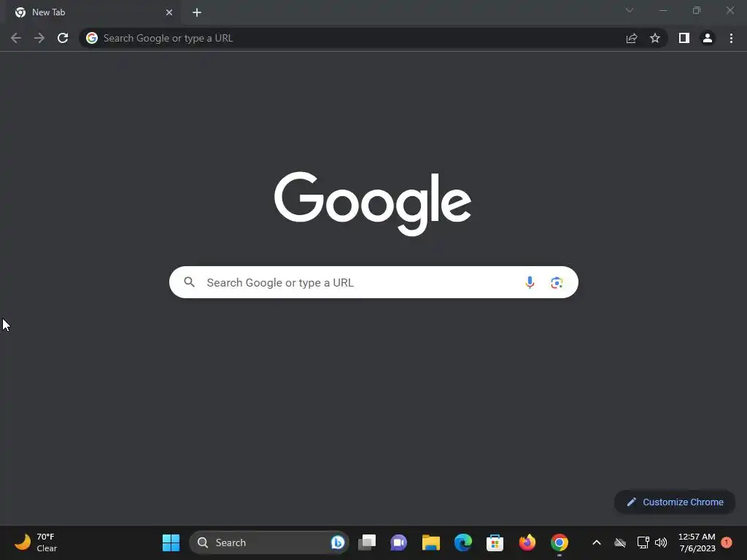Reload the current page
Screen dimensions: 747x560
(x=63, y=38)
